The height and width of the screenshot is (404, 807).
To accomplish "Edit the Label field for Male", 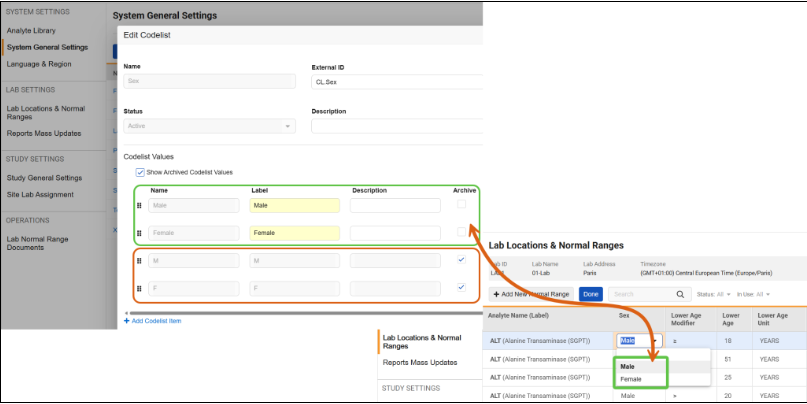I will pyautogui.click(x=294, y=205).
